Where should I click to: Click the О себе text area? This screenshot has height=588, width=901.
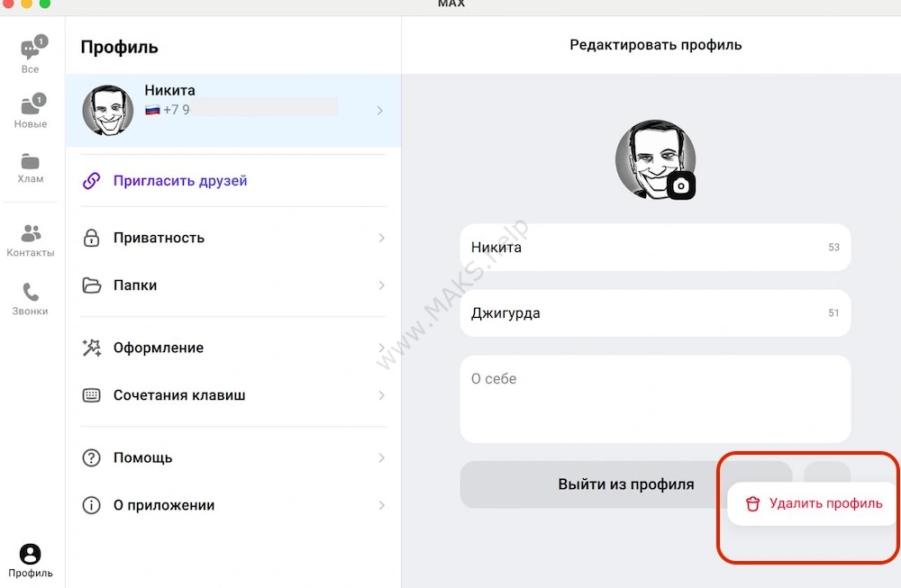[x=655, y=399]
